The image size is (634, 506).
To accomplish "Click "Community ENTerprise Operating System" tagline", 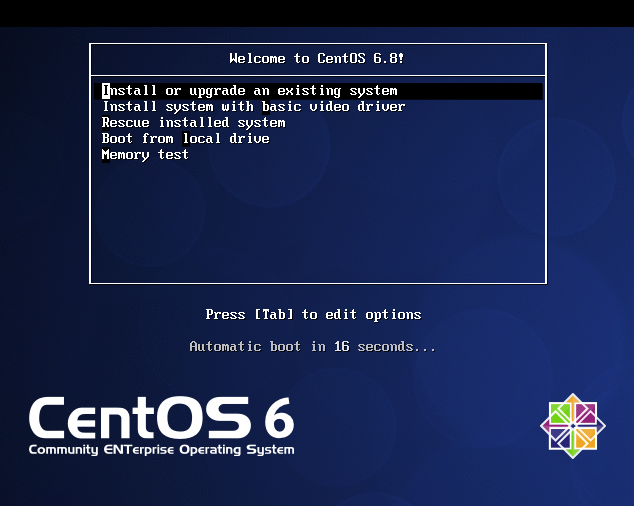I will tap(161, 450).
